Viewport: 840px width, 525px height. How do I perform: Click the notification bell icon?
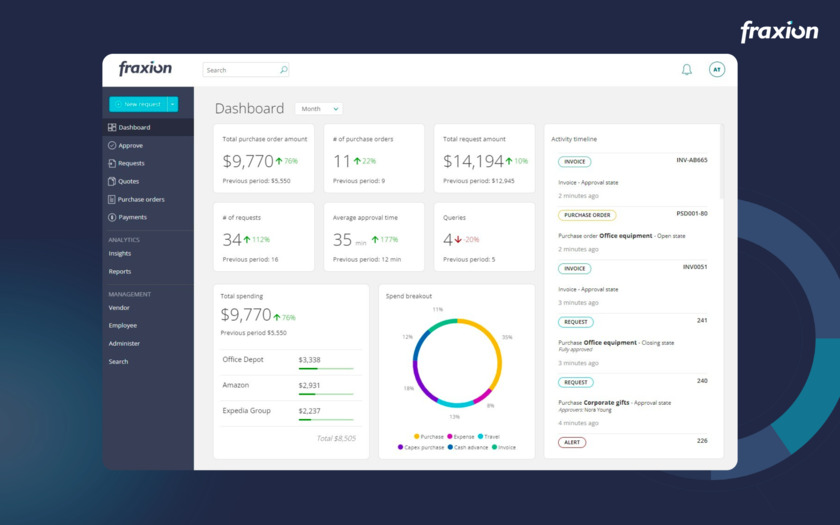pyautogui.click(x=686, y=70)
